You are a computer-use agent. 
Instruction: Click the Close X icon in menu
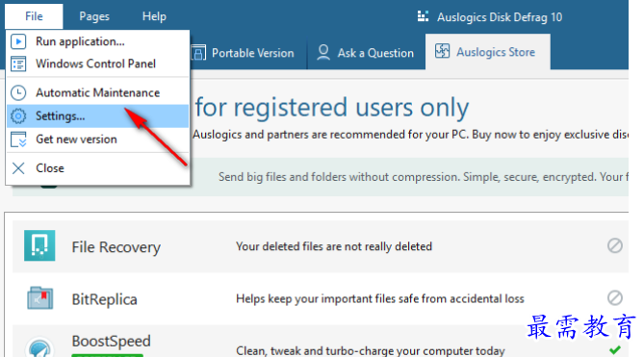18,168
